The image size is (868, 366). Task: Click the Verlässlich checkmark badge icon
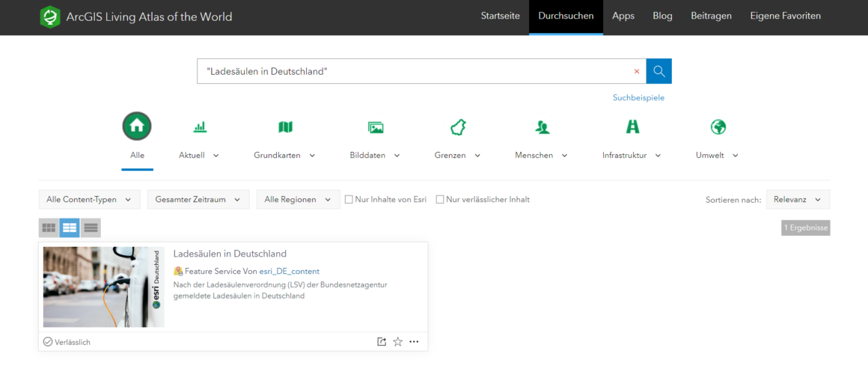48,341
